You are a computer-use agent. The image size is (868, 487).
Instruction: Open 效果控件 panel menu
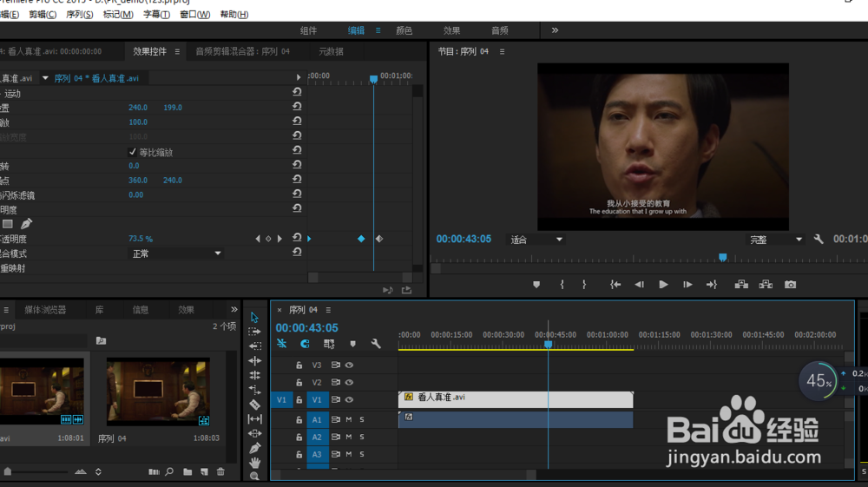[177, 51]
